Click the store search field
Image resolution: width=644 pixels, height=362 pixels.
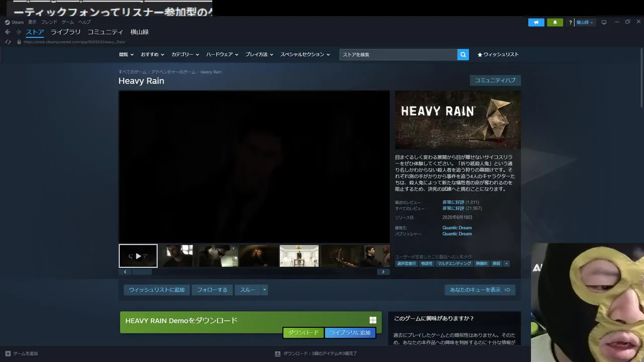tap(398, 54)
